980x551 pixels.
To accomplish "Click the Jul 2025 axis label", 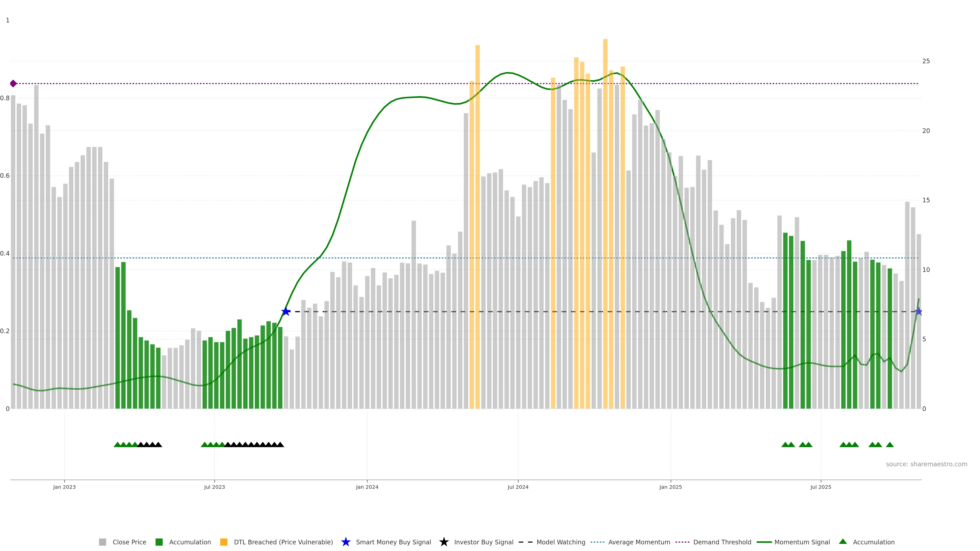I will pyautogui.click(x=820, y=487).
